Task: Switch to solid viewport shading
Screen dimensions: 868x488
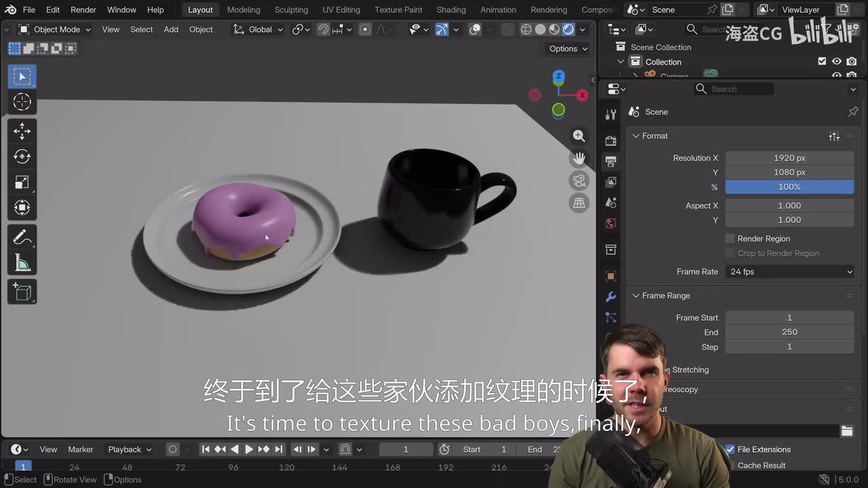Action: (540, 29)
